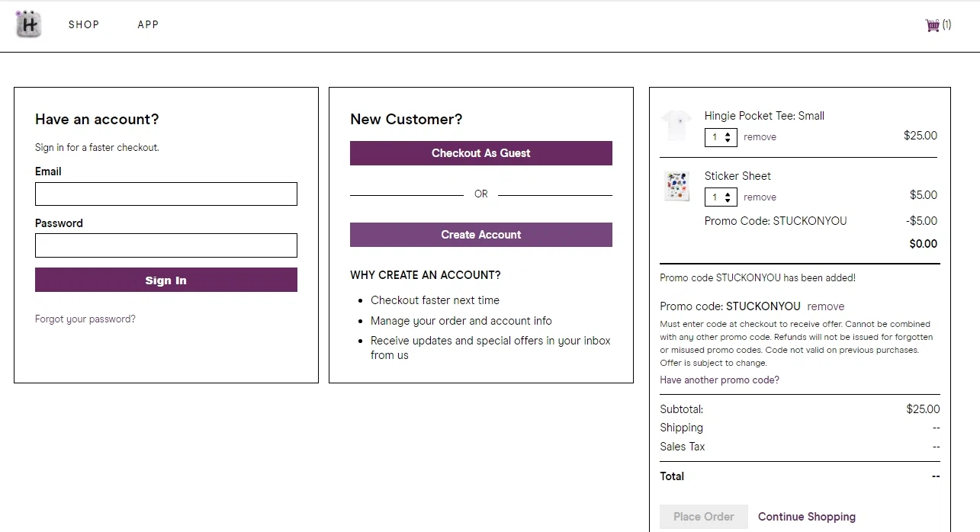Open quantity dropdown for Sticker Sheet

721,197
